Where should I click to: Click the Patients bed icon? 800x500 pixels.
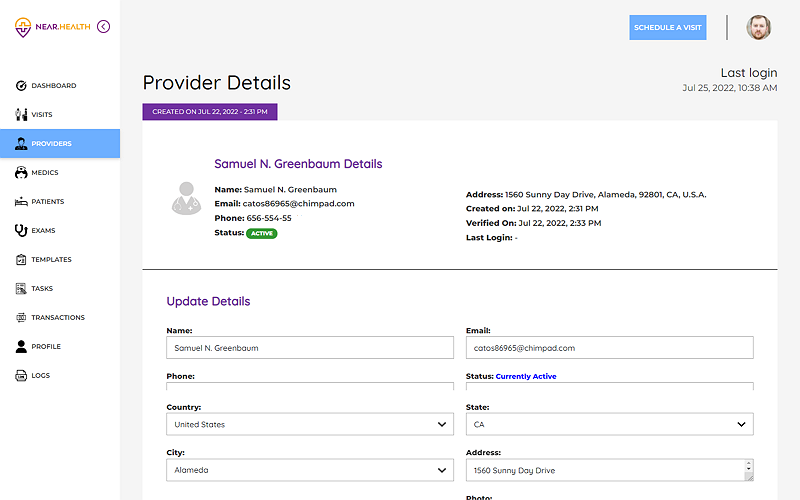[21, 202]
